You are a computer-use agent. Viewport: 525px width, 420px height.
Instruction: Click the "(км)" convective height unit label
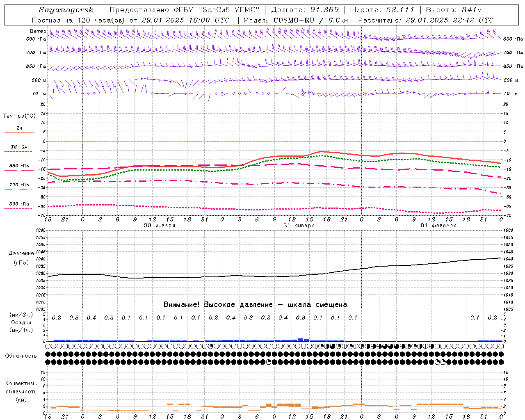point(21,399)
